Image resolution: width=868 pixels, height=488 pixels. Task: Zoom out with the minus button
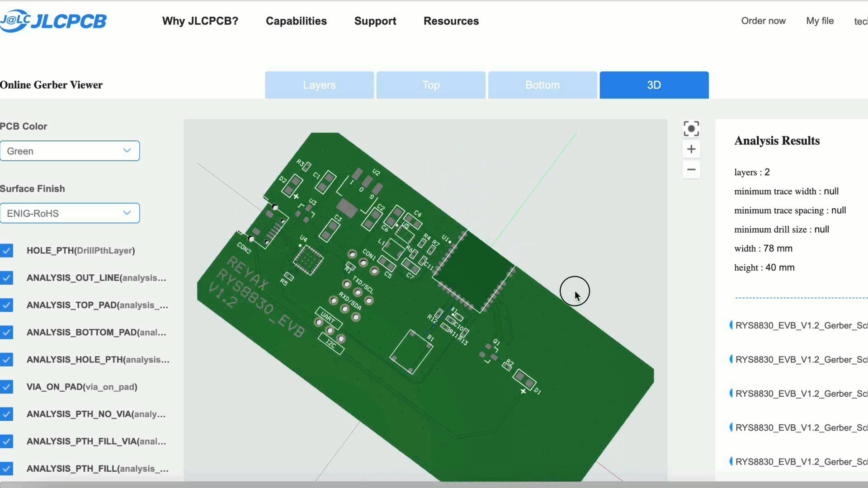click(691, 170)
